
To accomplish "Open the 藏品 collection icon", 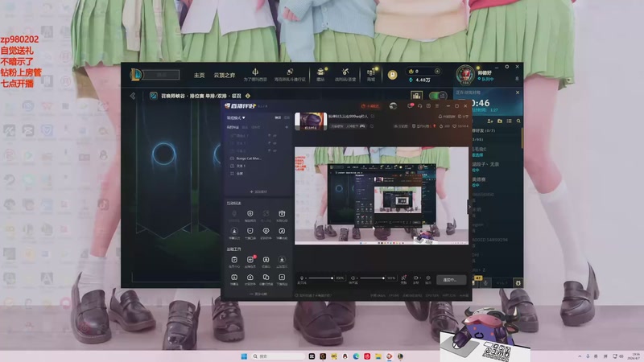I will tap(320, 75).
